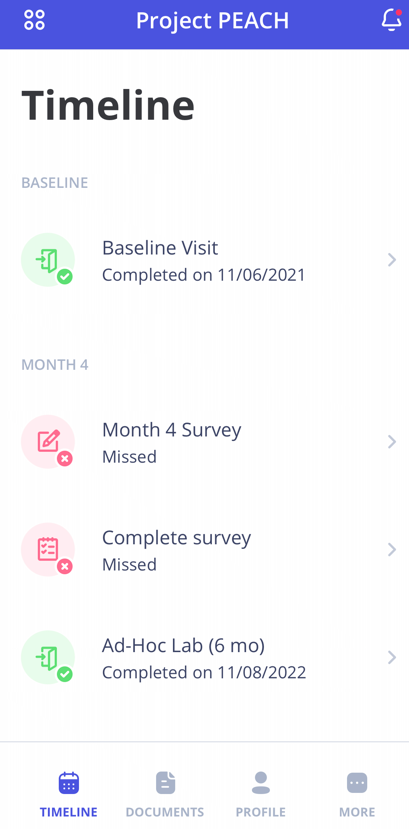
Task: Expand Month 4 Survey with its chevron
Action: [x=392, y=441]
